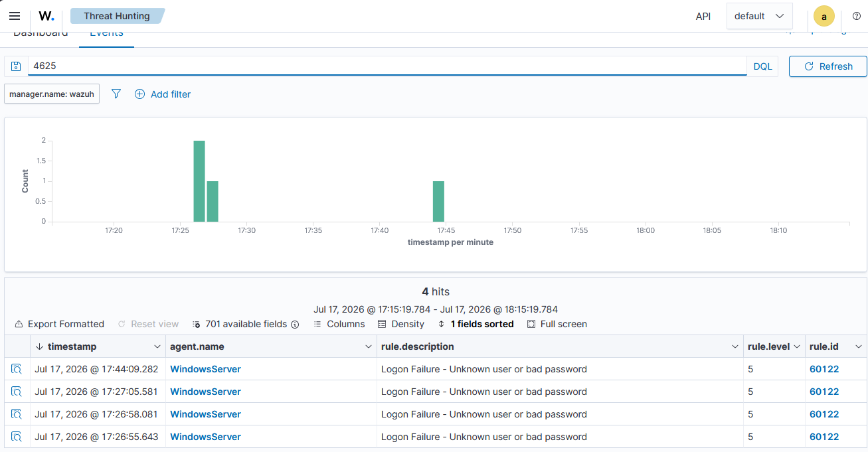The width and height of the screenshot is (868, 452).
Task: Click the Refresh button
Action: point(828,66)
